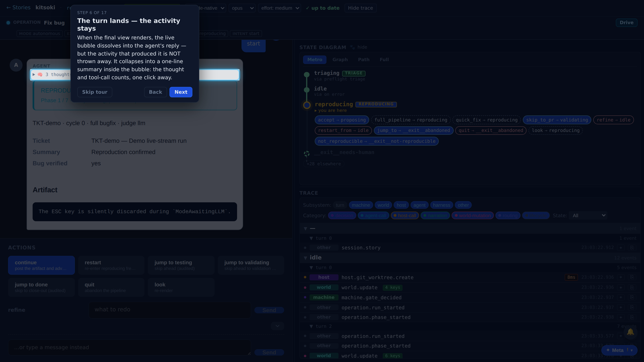Expand machine.gate_decided row with its plus icon

click(x=621, y=297)
